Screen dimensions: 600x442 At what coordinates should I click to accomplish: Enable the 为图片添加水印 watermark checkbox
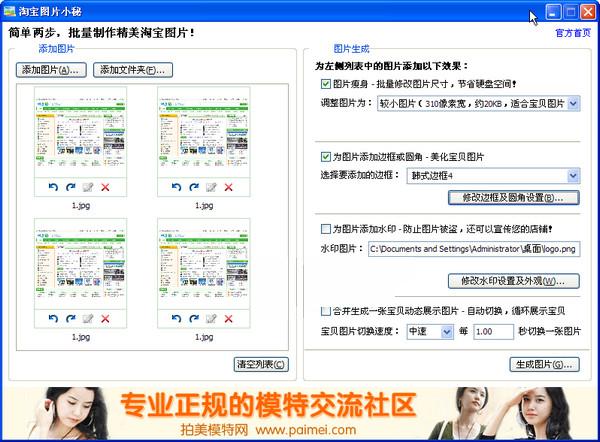326,229
